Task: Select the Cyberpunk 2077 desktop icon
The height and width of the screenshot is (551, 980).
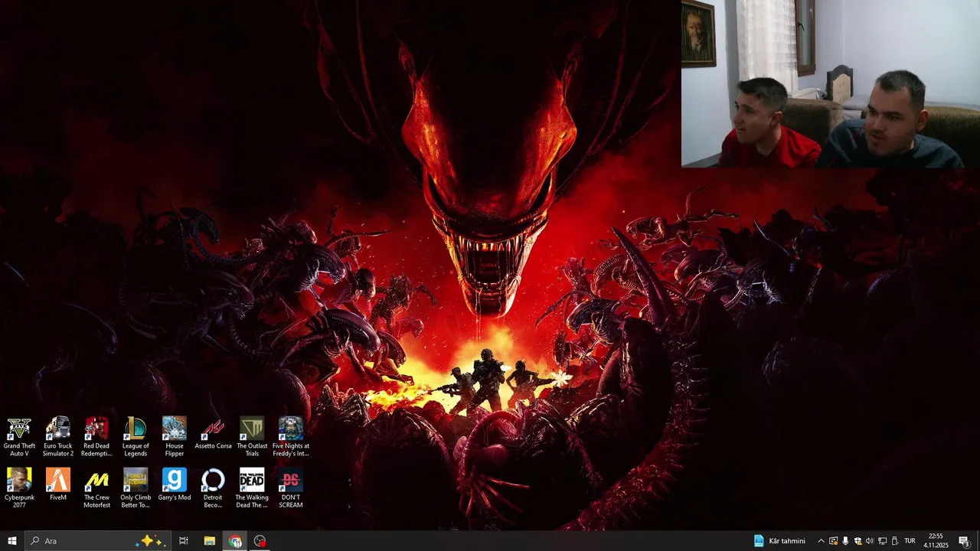Action: (x=19, y=488)
